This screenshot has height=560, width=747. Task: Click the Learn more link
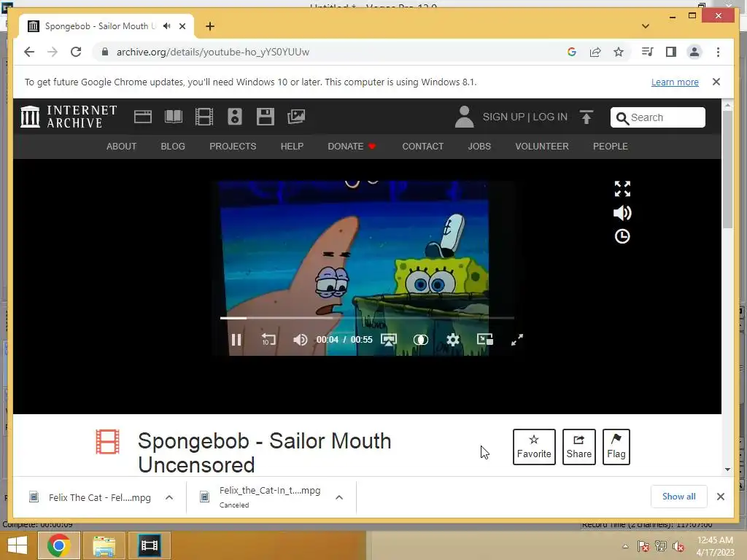coord(675,82)
